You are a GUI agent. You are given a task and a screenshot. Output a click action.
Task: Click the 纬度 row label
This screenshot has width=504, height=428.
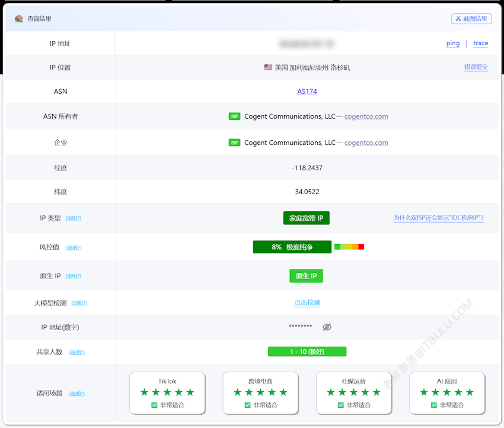[60, 192]
